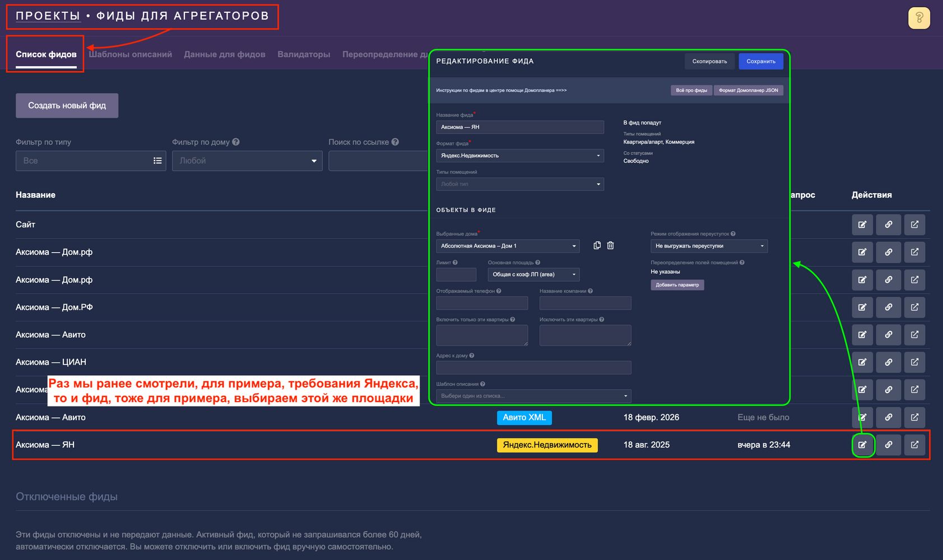Click the Поиск по ссылке input field
Image resolution: width=943 pixels, height=560 pixels.
(378, 161)
